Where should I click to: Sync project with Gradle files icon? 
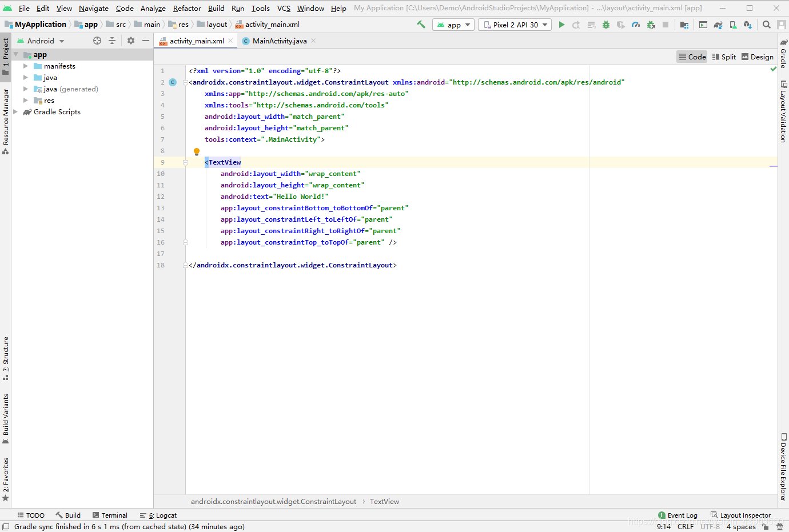[x=718, y=25]
